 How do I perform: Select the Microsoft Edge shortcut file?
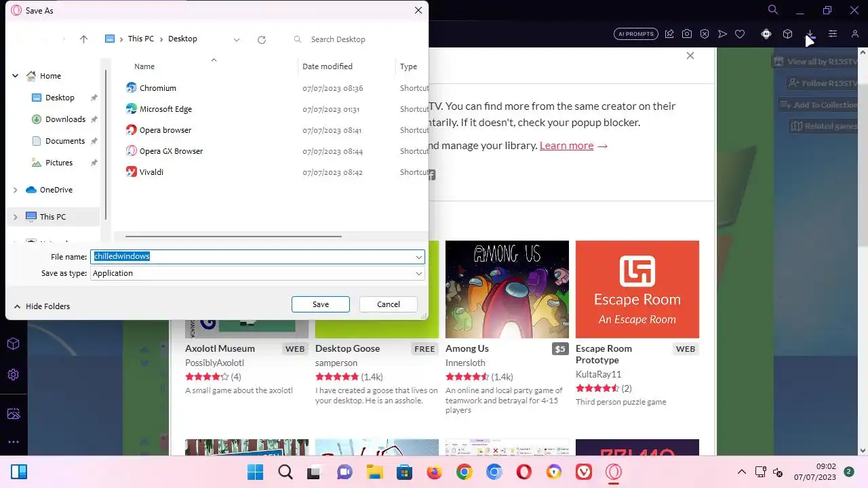pyautogui.click(x=165, y=109)
